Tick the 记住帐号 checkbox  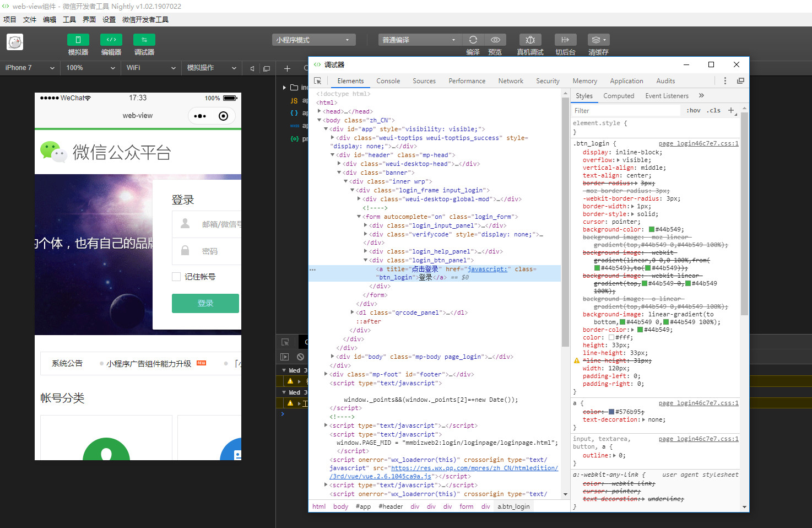176,277
